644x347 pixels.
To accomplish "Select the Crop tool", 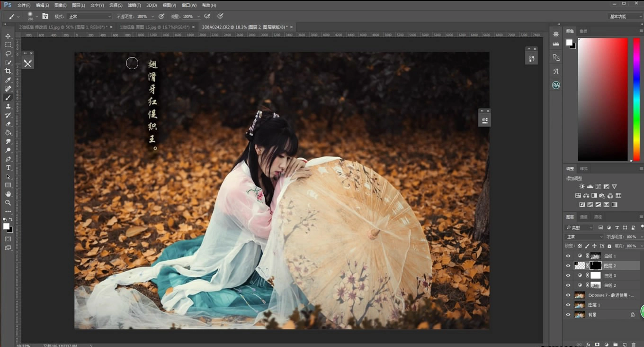I will [8, 71].
